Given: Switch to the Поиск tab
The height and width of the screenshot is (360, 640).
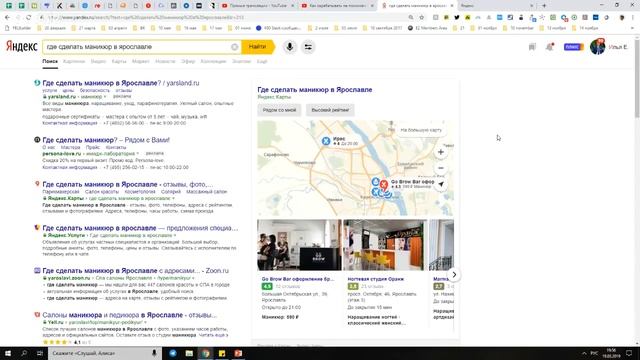Looking at the screenshot, I should pyautogui.click(x=50, y=61).
